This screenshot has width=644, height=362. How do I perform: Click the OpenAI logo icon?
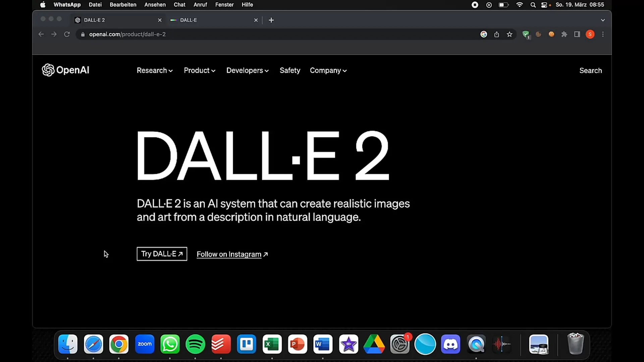[x=47, y=70]
